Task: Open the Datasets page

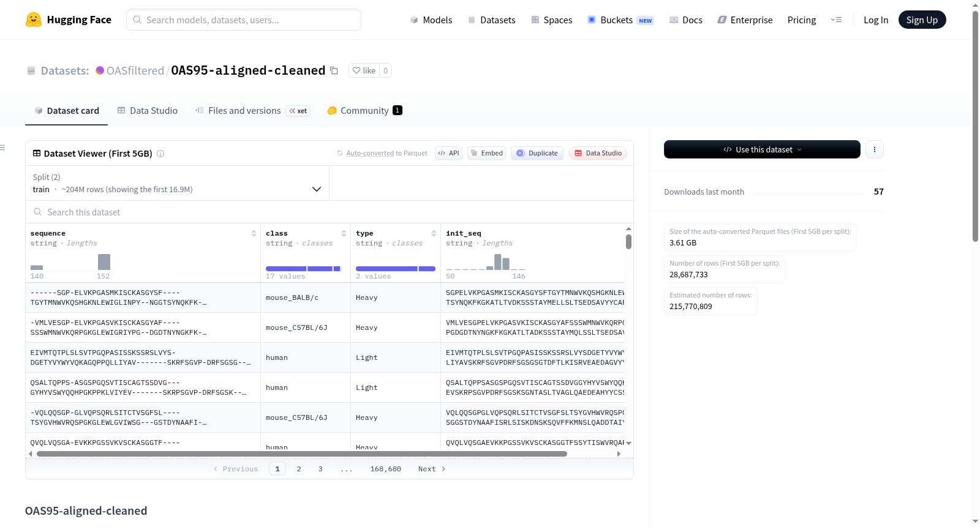Action: [x=492, y=20]
